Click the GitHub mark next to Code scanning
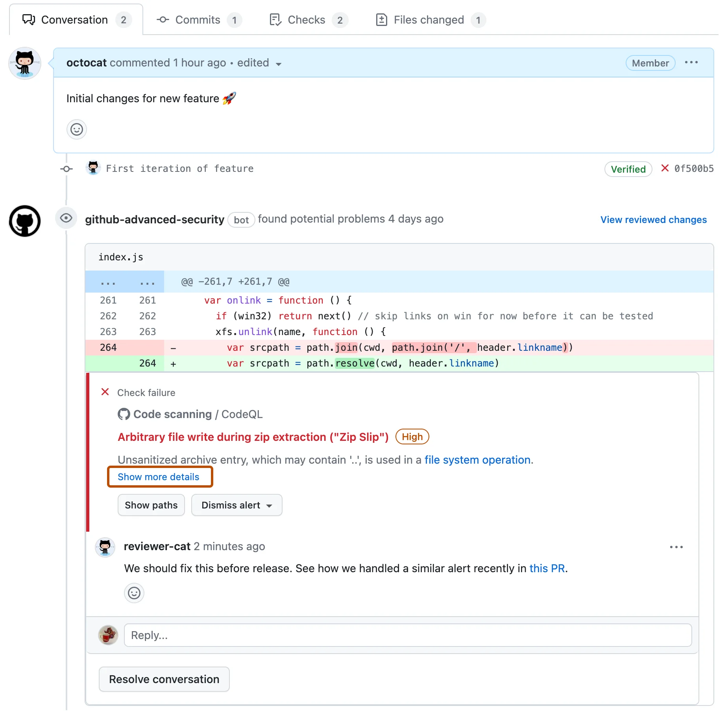The image size is (728, 711). [124, 414]
